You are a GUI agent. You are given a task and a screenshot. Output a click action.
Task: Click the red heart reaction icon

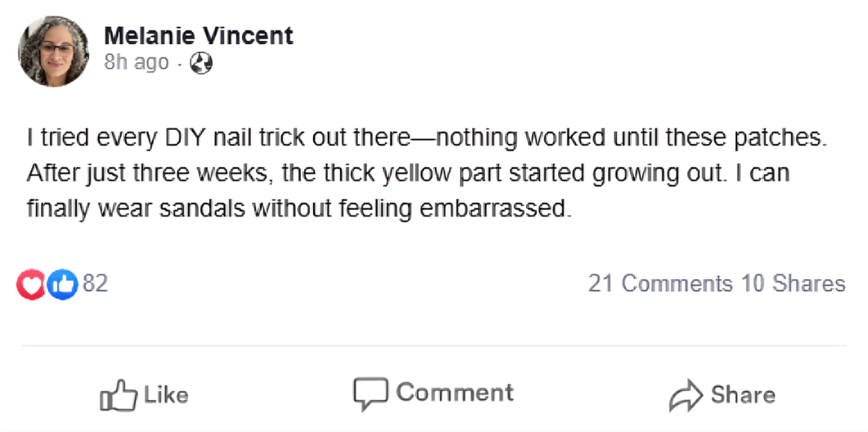31,284
